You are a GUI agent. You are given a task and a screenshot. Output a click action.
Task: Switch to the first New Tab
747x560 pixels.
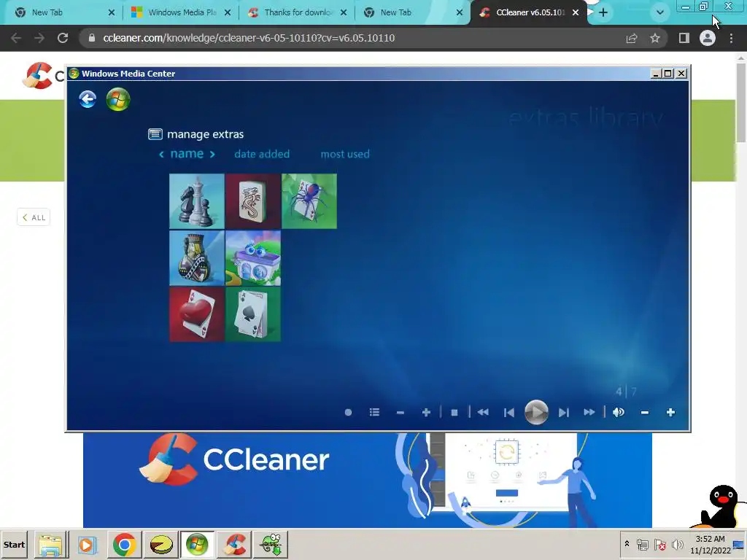pos(64,12)
